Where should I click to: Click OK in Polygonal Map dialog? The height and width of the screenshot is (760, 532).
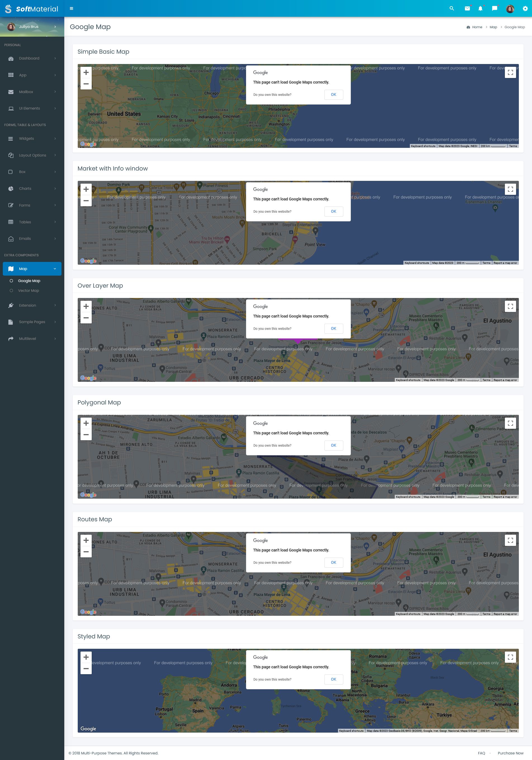pos(333,446)
